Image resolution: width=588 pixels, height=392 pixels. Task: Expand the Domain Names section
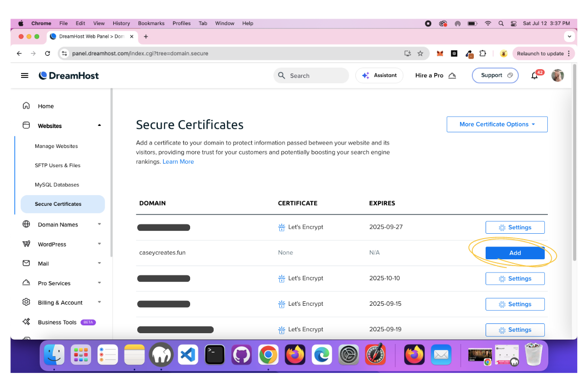(99, 224)
